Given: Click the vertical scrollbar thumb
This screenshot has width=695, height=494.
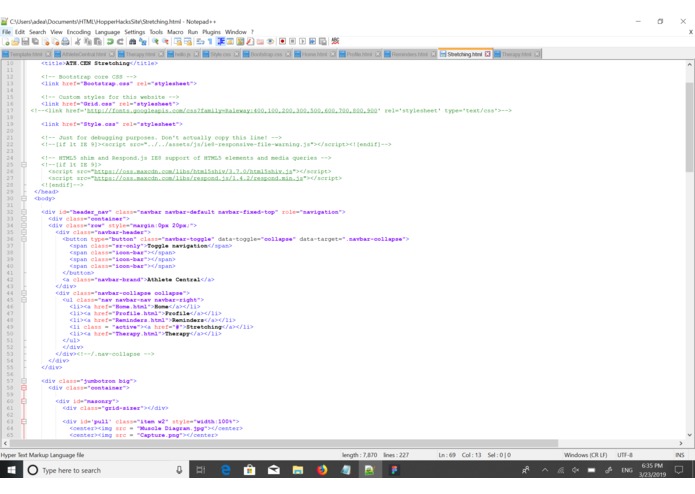Looking at the screenshot, I should click(x=689, y=127).
